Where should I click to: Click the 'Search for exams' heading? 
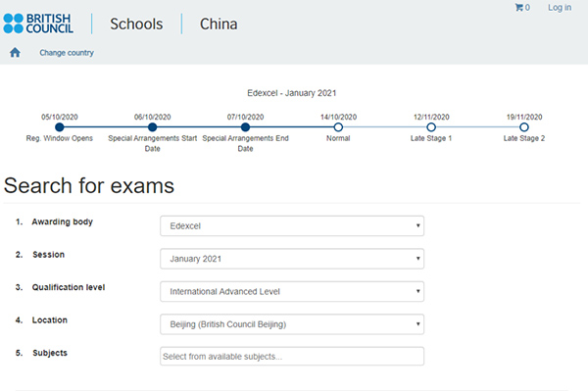89,185
